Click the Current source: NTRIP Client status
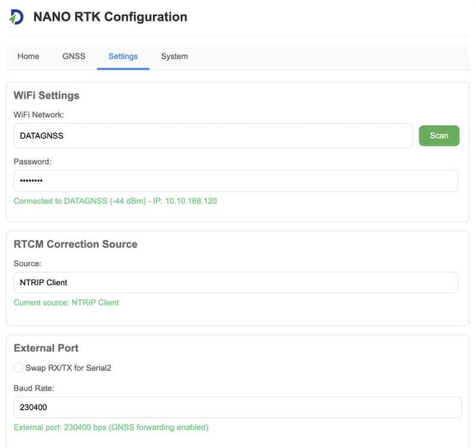Screen dimensions: 476x448 [66, 302]
